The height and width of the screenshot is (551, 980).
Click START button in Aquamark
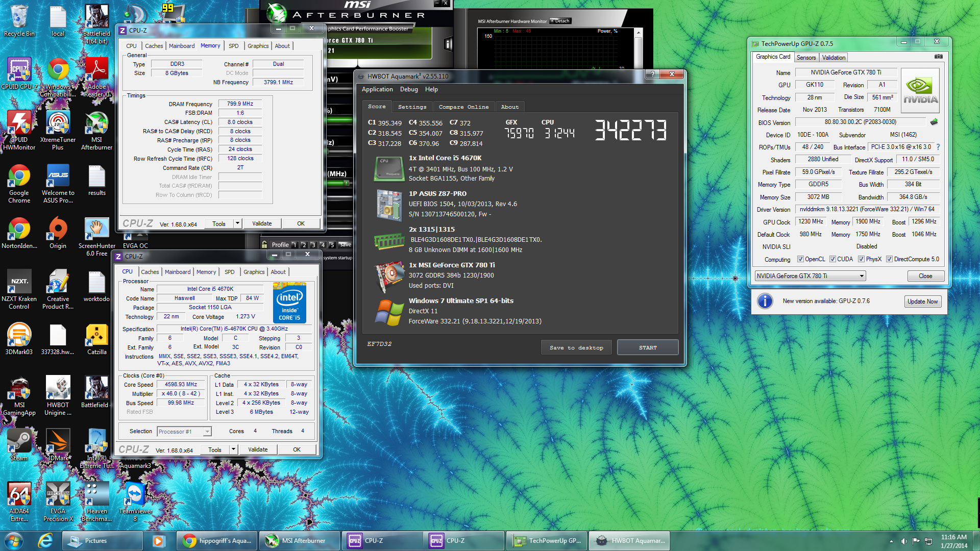648,347
